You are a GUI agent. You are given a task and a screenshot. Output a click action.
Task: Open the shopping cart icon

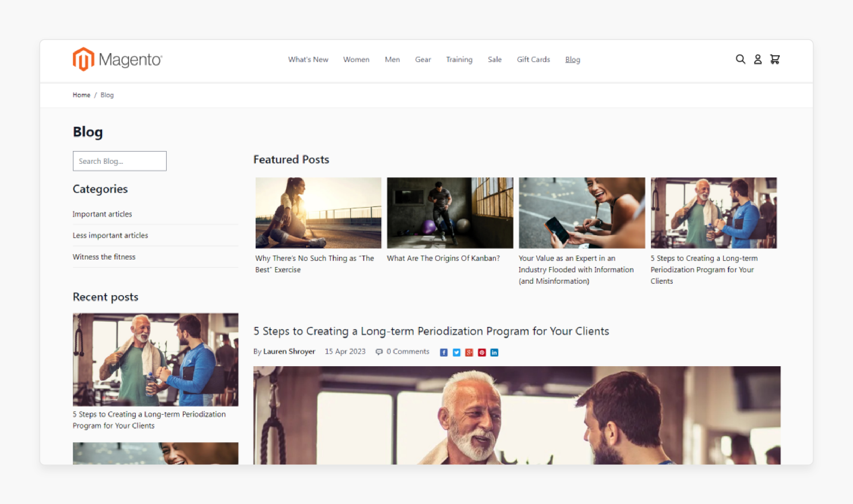tap(775, 59)
